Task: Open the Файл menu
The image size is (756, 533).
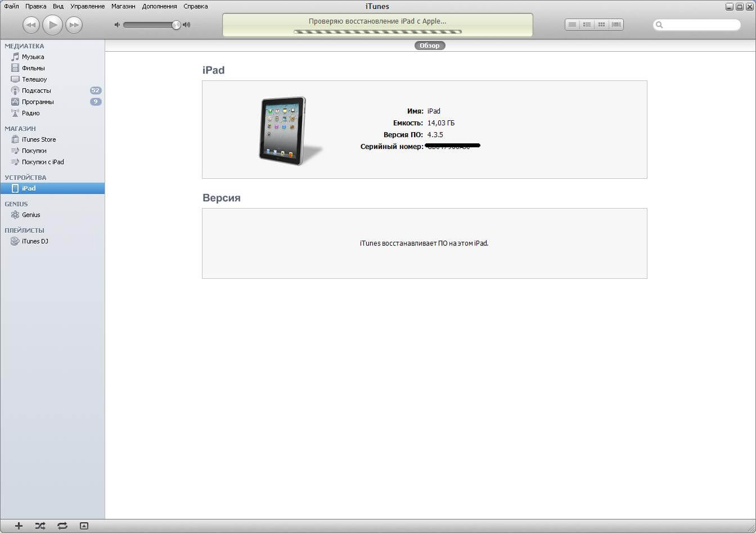Action: pos(11,6)
